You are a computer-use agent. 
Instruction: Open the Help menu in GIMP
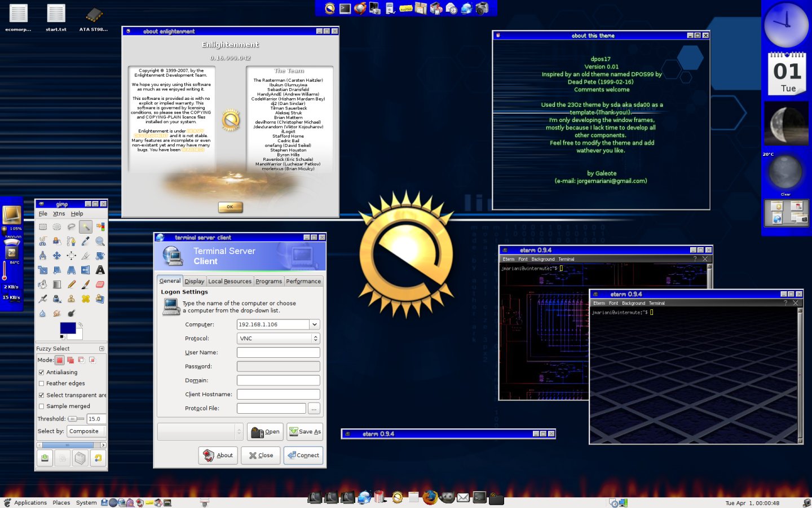77,214
